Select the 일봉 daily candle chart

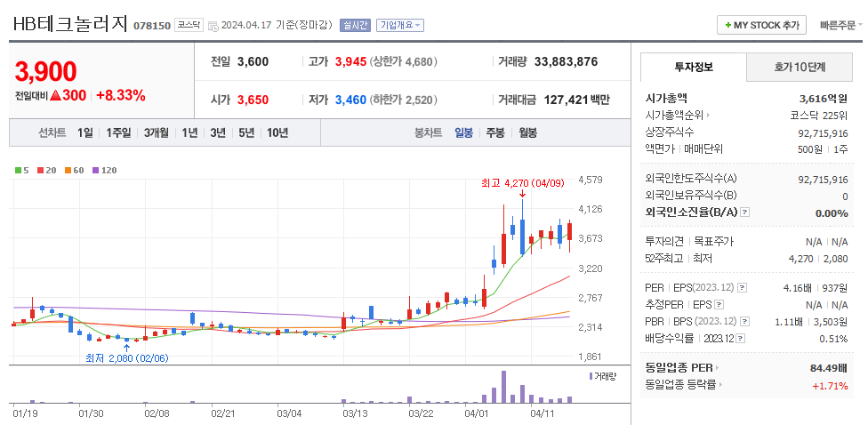pos(464,132)
